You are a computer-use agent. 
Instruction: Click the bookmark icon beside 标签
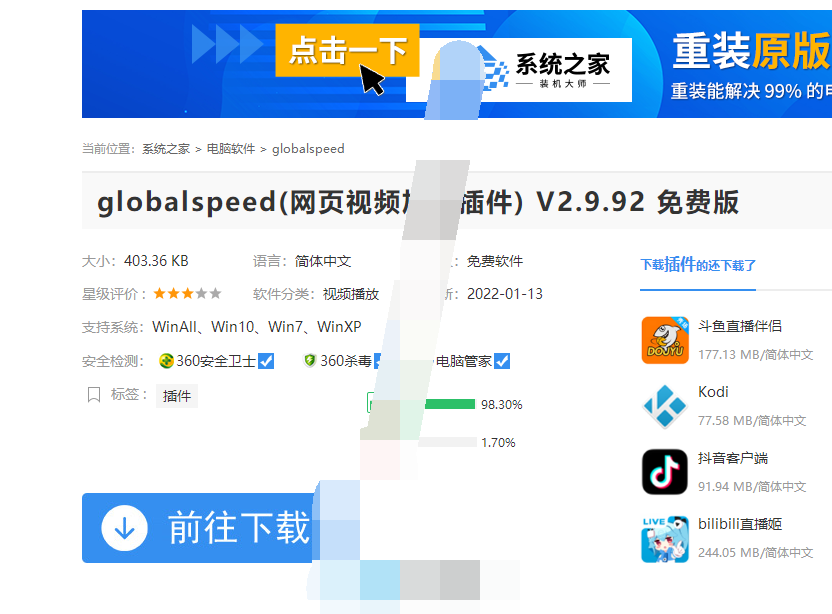click(94, 395)
